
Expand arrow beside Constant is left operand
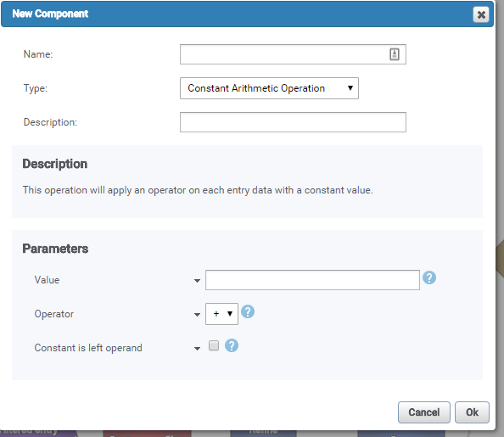[x=197, y=349]
